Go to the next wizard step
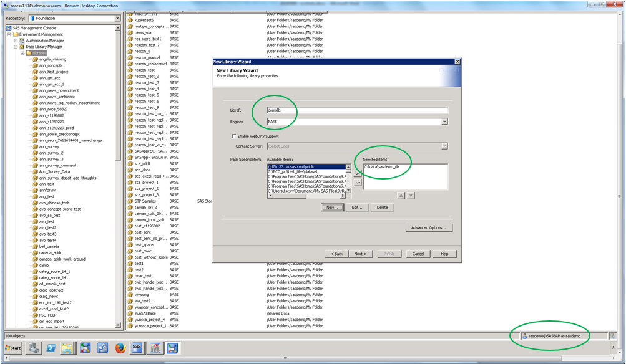This screenshot has height=364, width=626. [x=360, y=254]
